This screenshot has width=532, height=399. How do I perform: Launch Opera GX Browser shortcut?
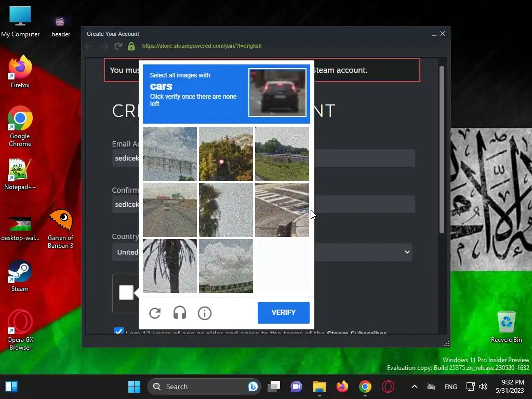pyautogui.click(x=20, y=330)
